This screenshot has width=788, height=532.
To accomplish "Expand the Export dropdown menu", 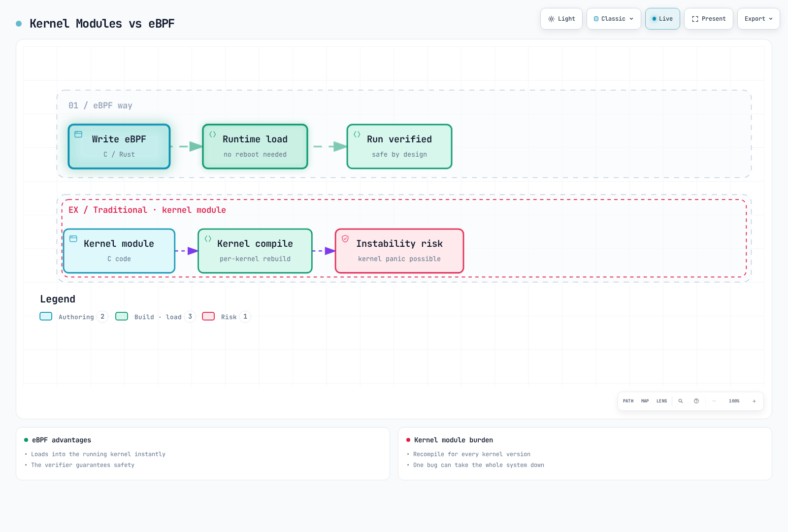I will tap(758, 19).
